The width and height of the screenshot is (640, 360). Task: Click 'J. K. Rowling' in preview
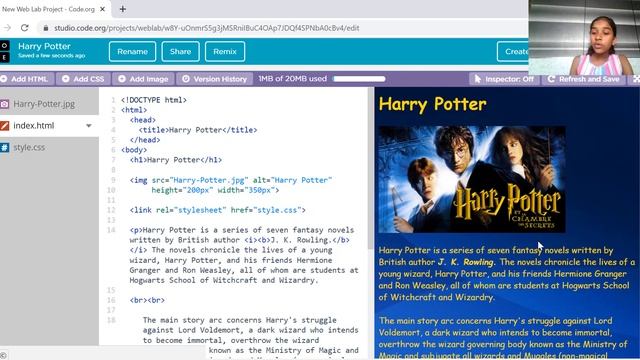point(466,262)
